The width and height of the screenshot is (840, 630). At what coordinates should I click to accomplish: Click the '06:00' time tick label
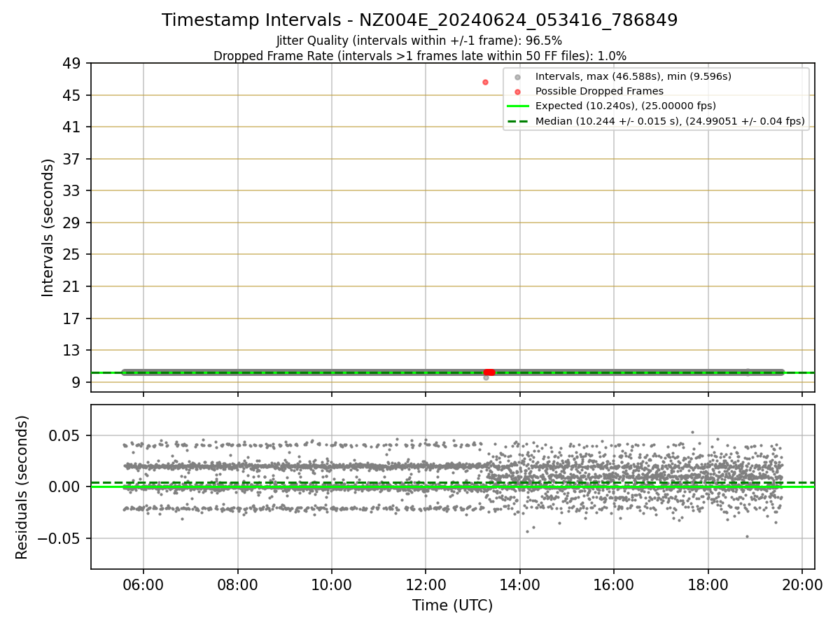pyautogui.click(x=143, y=584)
